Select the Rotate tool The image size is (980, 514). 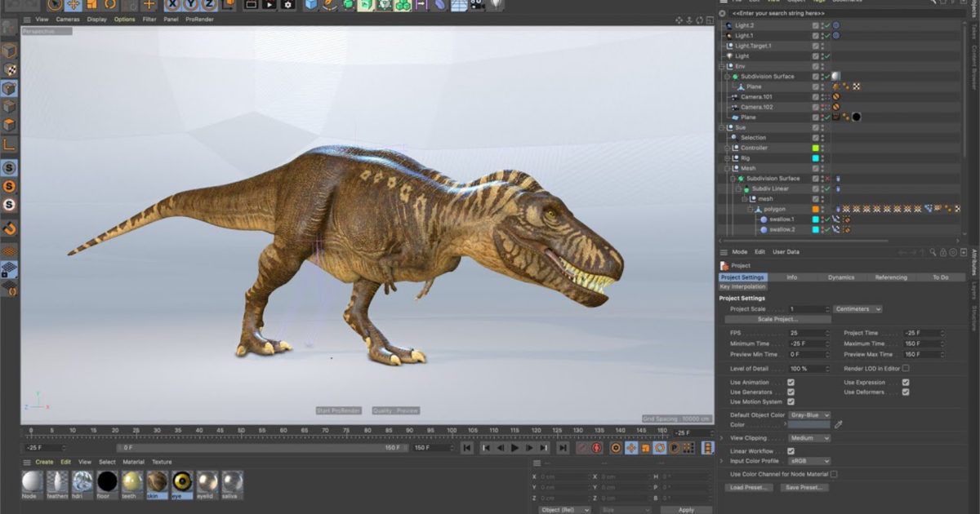[109, 6]
